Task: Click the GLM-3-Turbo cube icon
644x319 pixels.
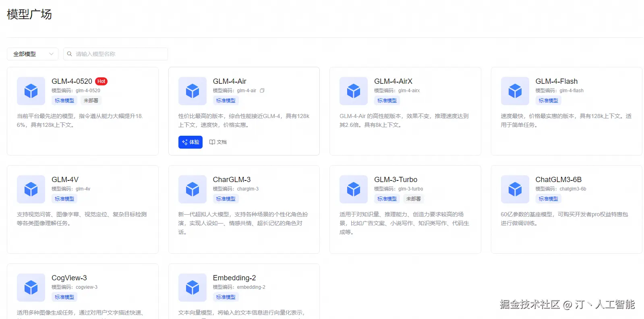Action: pos(354,189)
